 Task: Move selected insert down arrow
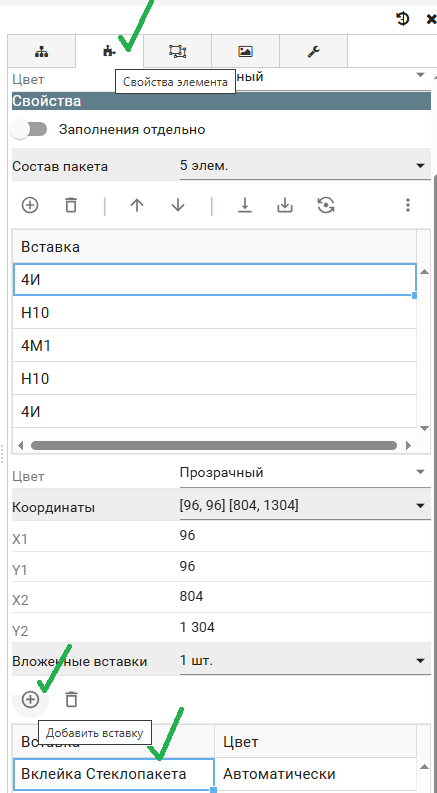point(178,205)
